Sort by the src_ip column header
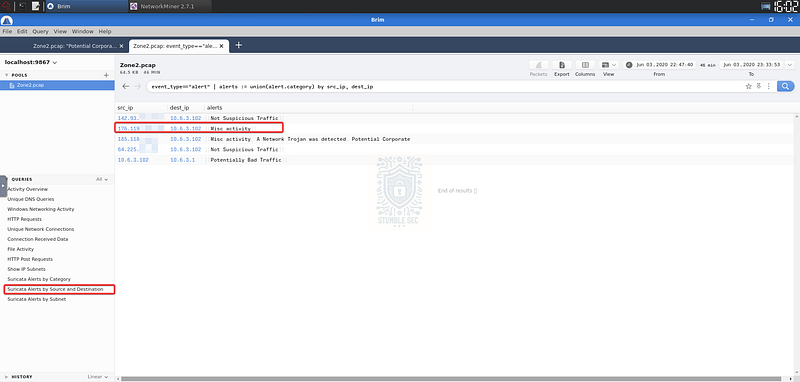The image size is (800, 382). [x=125, y=108]
